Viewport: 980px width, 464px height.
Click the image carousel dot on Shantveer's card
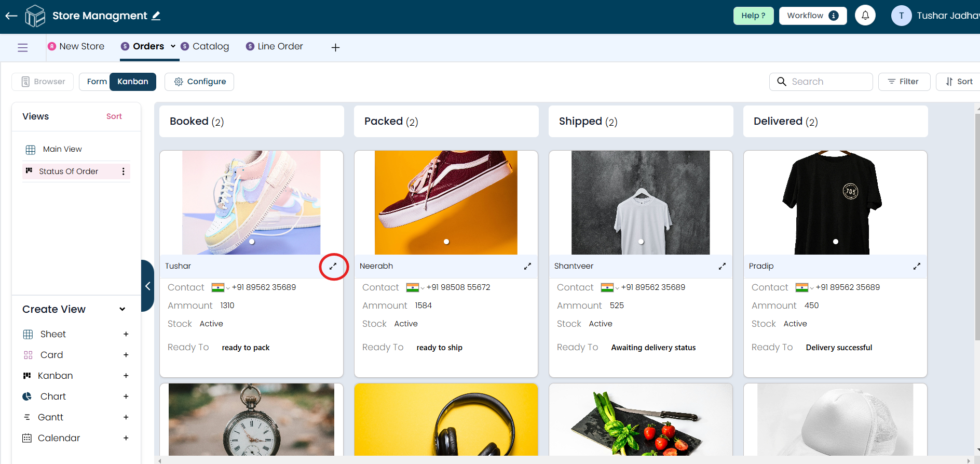coord(641,242)
